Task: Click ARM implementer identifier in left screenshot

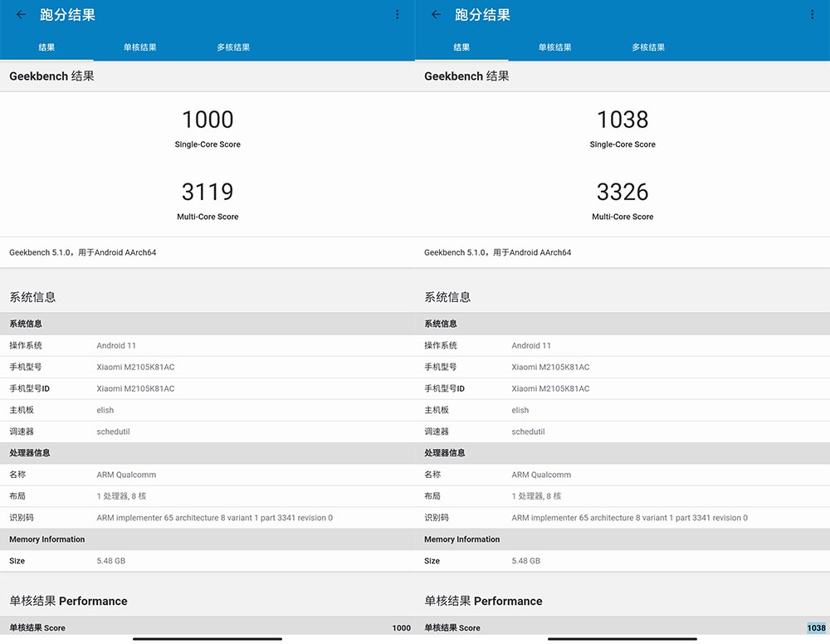Action: click(214, 518)
